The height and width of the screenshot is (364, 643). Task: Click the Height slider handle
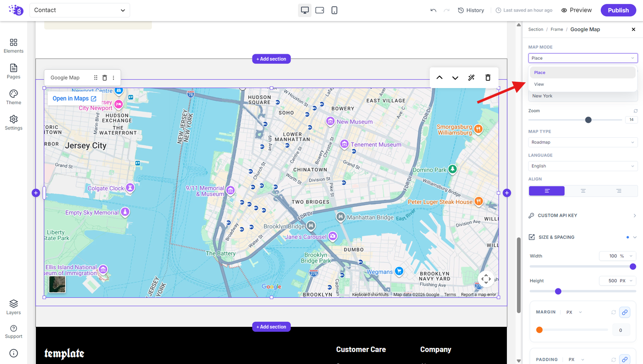point(558,291)
